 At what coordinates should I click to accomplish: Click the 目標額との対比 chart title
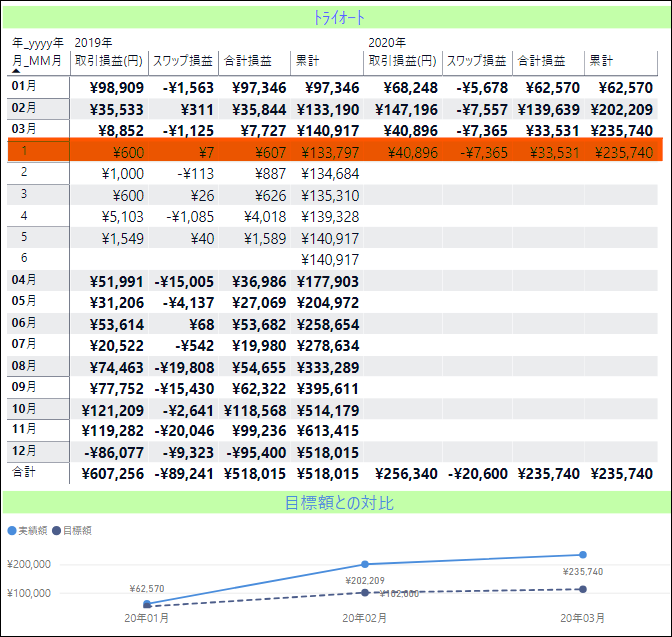pyautogui.click(x=337, y=503)
